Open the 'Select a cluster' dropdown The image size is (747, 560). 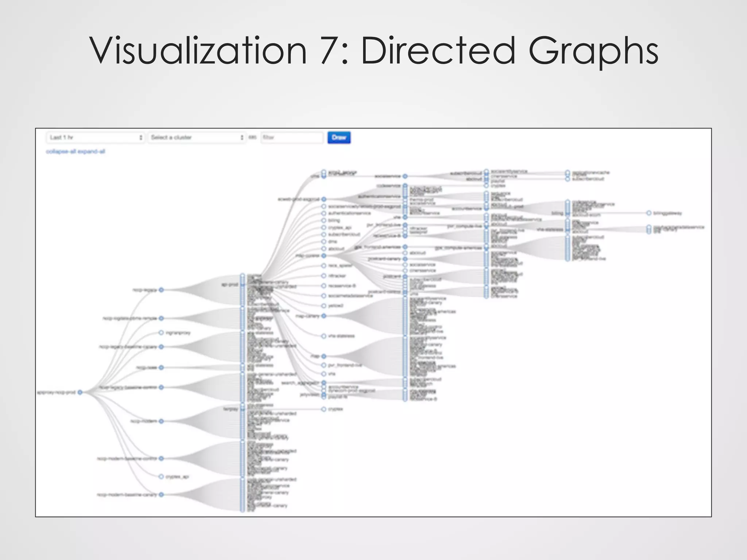pos(197,137)
